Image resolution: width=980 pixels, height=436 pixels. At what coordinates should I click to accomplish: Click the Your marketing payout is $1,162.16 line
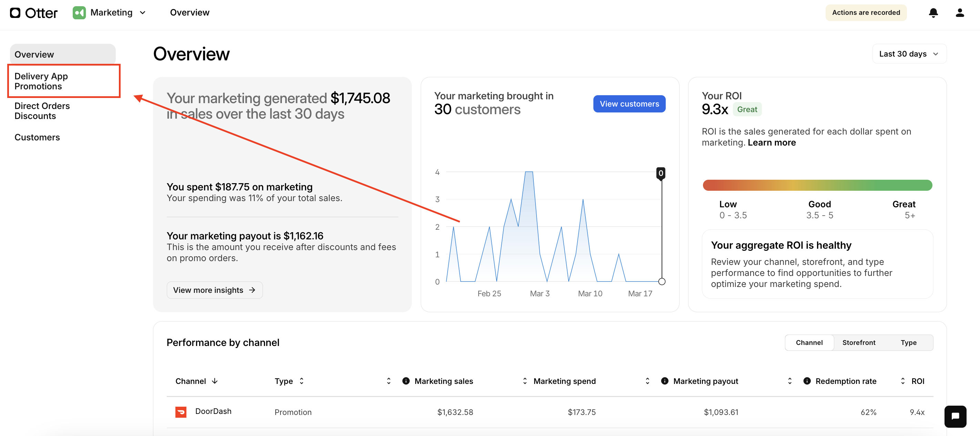[245, 236]
